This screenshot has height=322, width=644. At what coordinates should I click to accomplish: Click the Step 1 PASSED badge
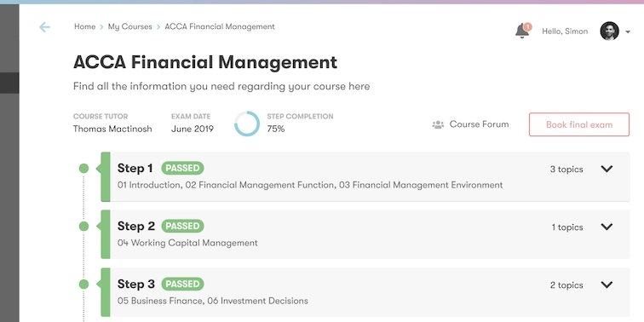(182, 169)
